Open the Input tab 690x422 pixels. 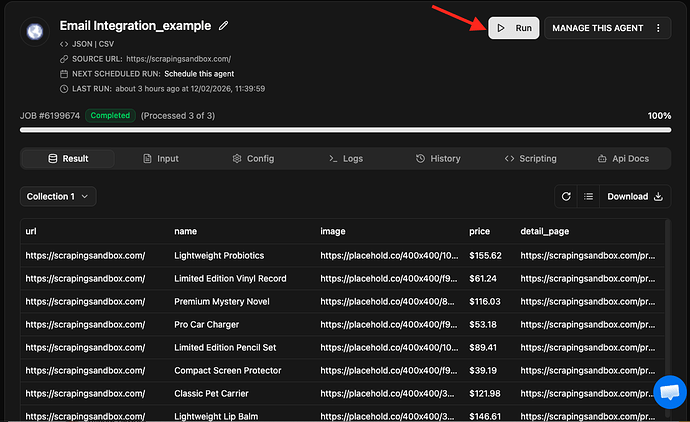pyautogui.click(x=161, y=158)
